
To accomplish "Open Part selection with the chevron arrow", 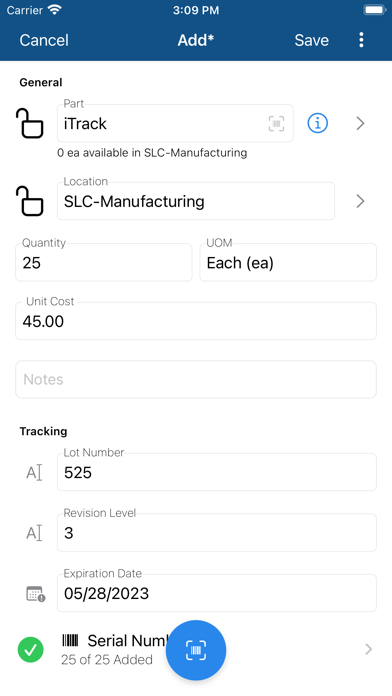I will point(360,123).
